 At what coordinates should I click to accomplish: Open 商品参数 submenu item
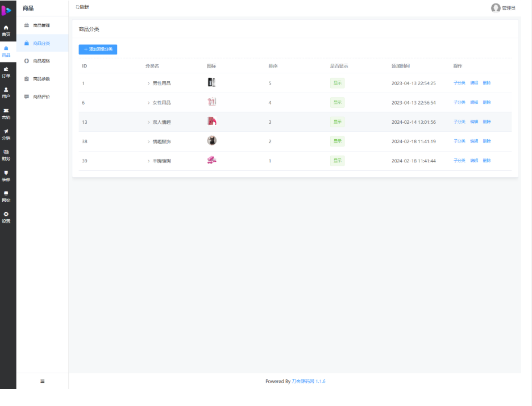point(42,79)
